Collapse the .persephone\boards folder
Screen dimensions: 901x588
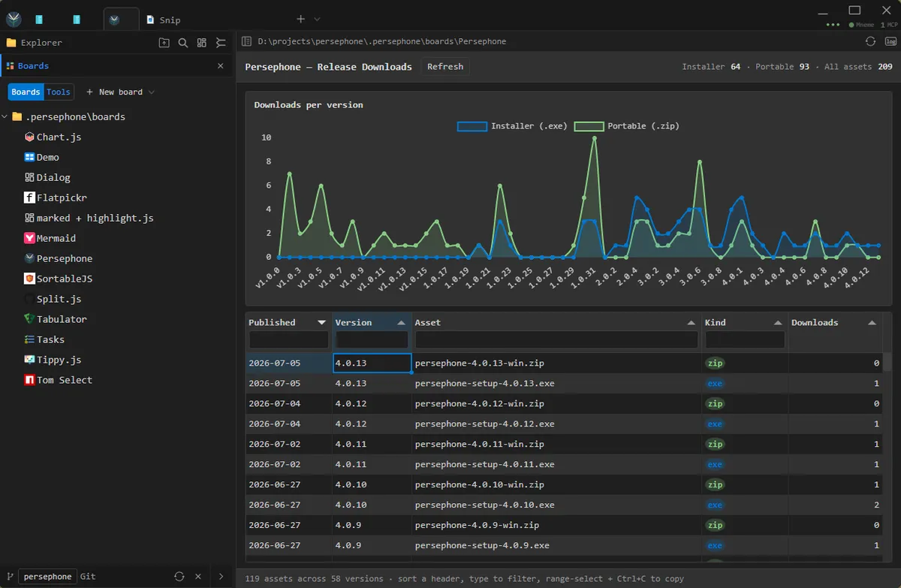[x=5, y=116]
